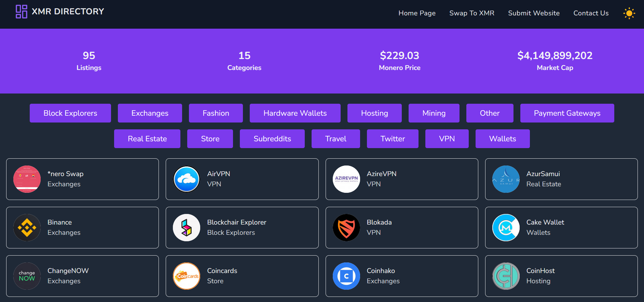Click the AzireVPN logo

click(346, 179)
